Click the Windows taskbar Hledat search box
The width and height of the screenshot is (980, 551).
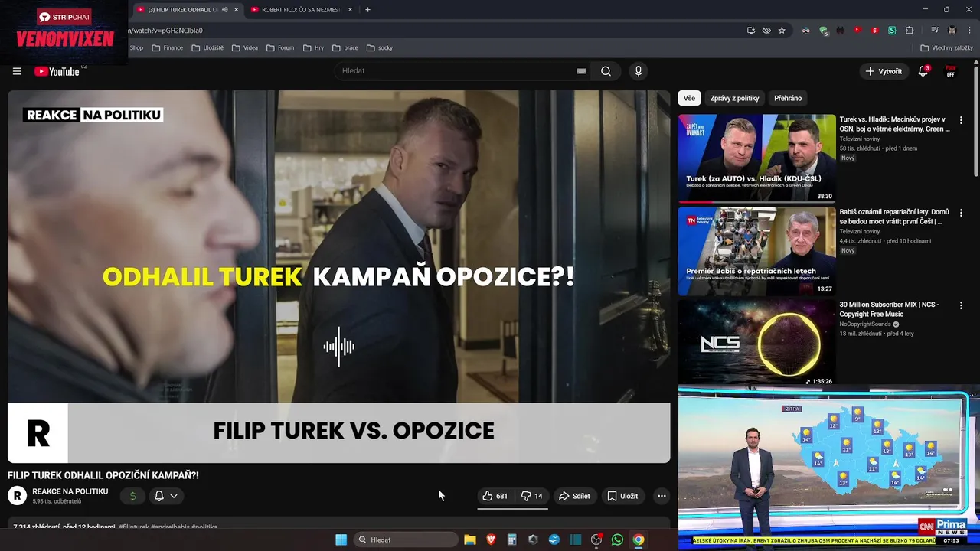[x=406, y=540]
